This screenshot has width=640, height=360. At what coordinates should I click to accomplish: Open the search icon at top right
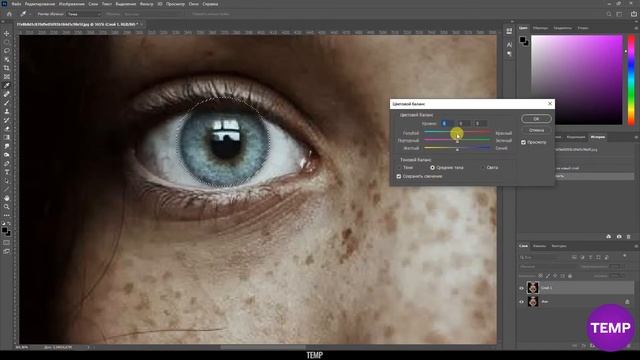point(609,14)
